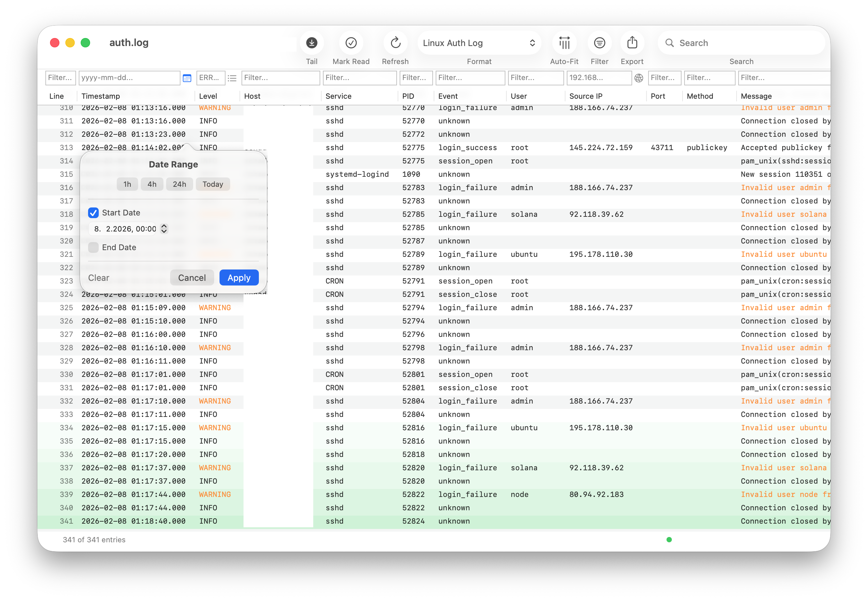868x601 pixels.
Task: Open the Filter panel icon
Action: click(x=599, y=43)
